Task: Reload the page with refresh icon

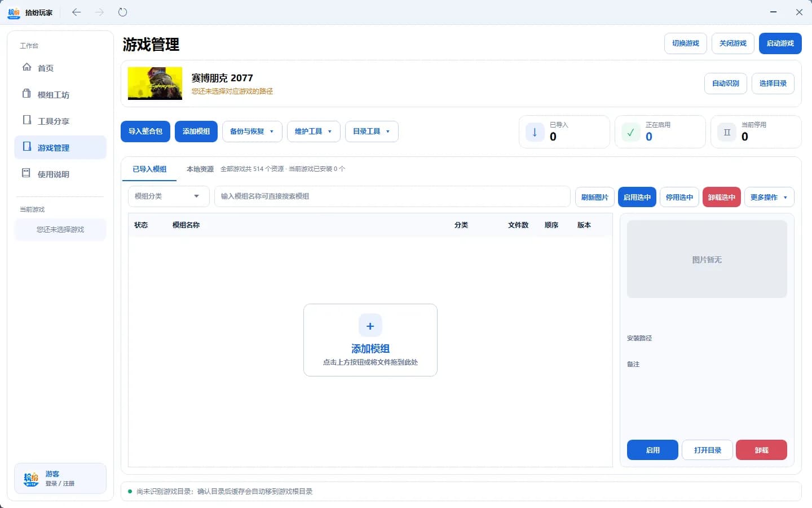Action: pyautogui.click(x=122, y=12)
